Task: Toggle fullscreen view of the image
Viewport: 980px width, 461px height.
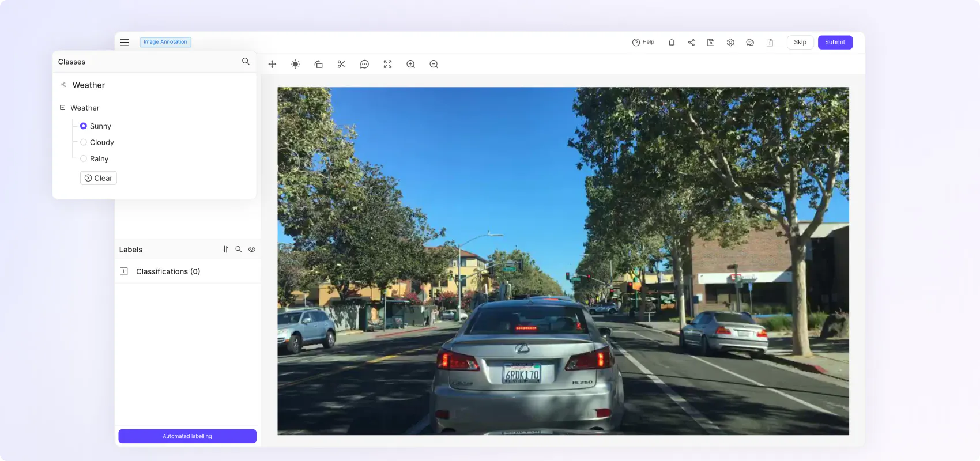Action: 387,64
